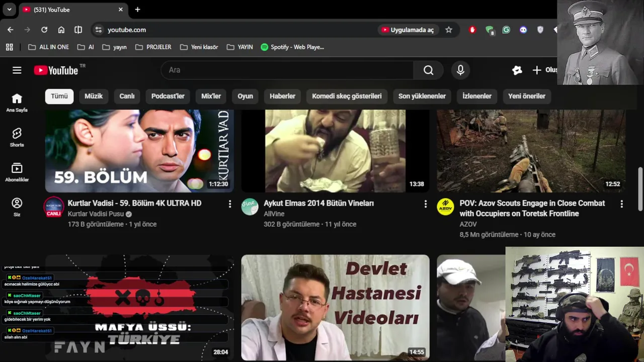
Task: Open Kurtlar Vadisi 59. Bölüm thumbnail
Action: (x=139, y=151)
